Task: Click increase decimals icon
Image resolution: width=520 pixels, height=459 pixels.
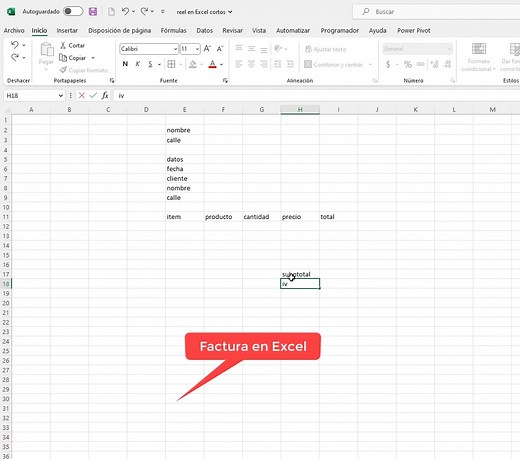Action: 434,64
